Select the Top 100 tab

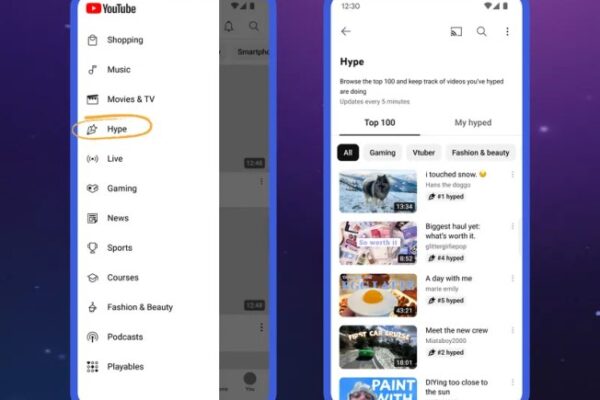click(379, 122)
